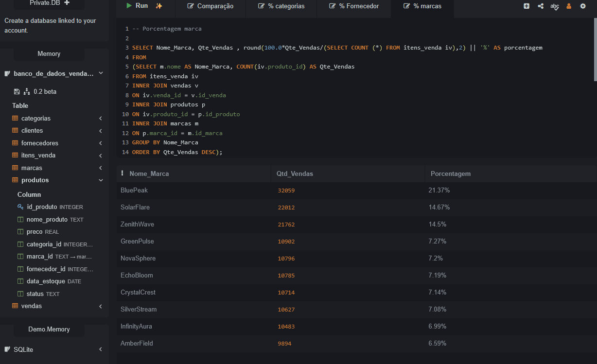
Task: Expand the itens_venda table chevron
Action: pyautogui.click(x=101, y=156)
